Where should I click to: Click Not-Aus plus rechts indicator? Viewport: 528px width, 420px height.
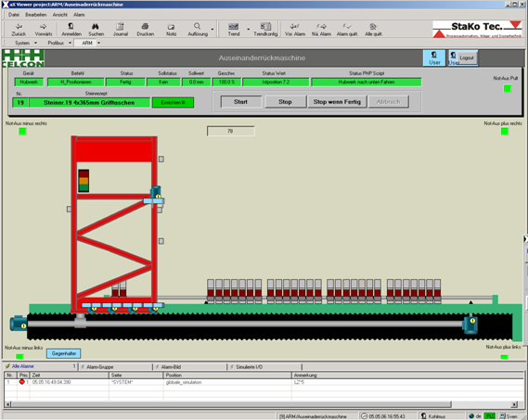tap(505, 132)
